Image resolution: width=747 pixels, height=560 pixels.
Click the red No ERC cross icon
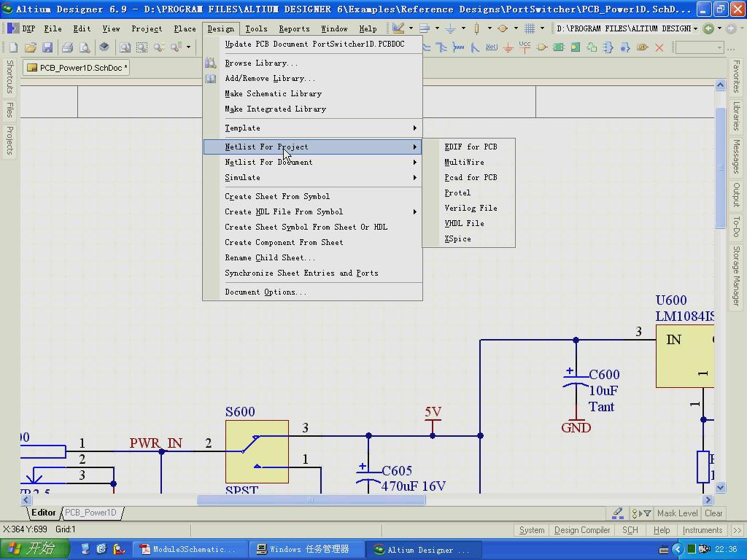(x=659, y=47)
